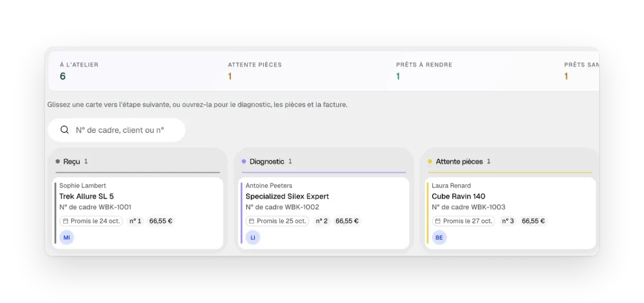Click the 66,55 € badge on Antoine Peeters card
This screenshot has height=303, width=644.
347,221
